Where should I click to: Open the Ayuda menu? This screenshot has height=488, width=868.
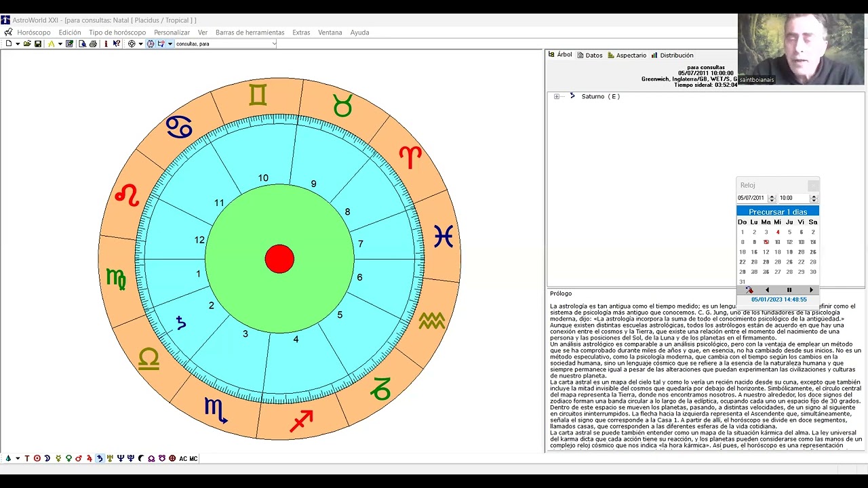tap(359, 33)
